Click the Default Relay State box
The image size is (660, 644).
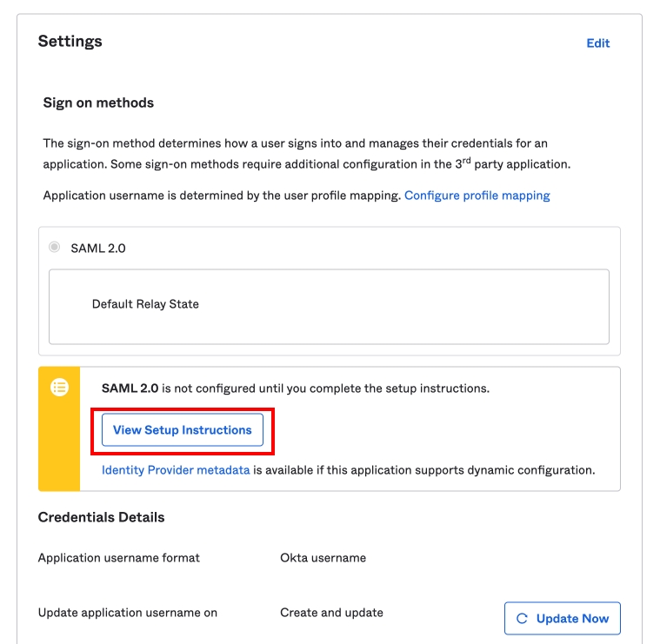329,306
